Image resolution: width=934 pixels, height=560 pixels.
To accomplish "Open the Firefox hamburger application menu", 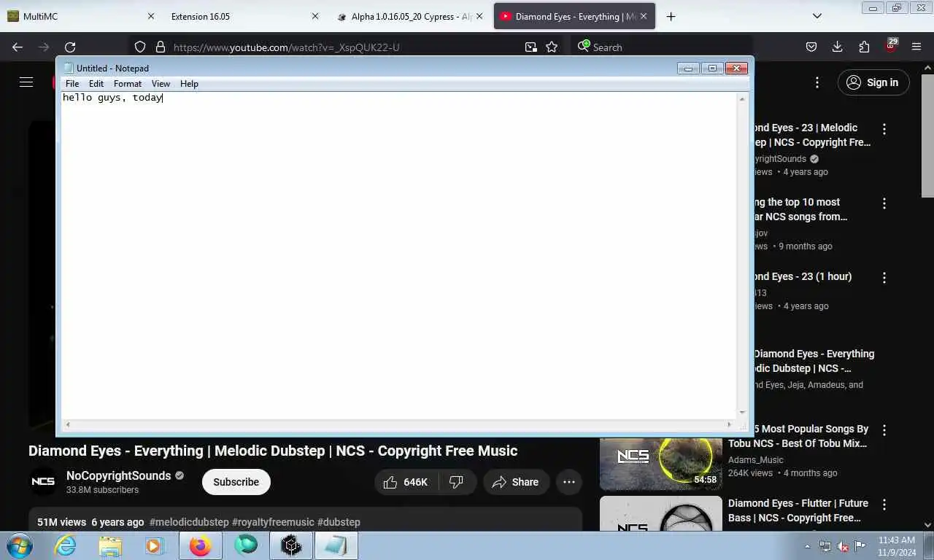I will [916, 47].
